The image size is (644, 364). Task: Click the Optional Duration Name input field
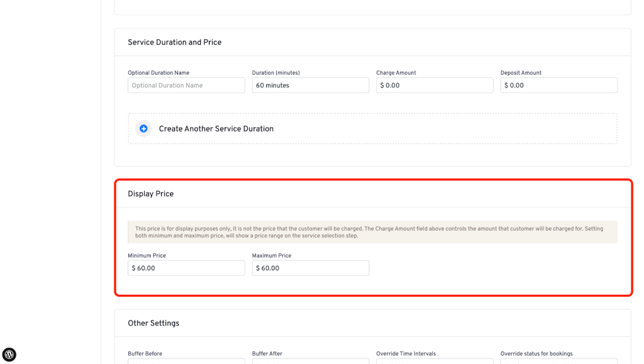(186, 85)
